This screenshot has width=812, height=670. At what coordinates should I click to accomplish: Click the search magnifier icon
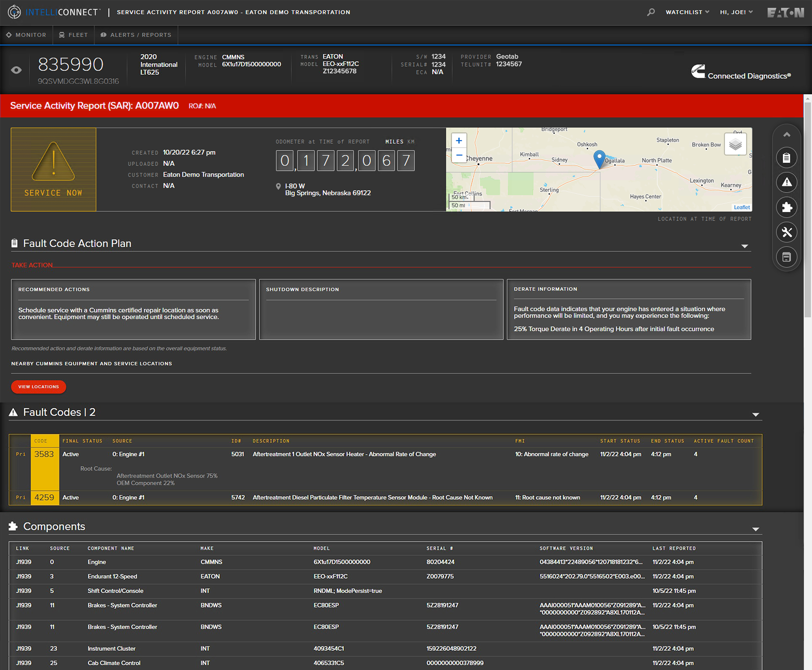[651, 12]
